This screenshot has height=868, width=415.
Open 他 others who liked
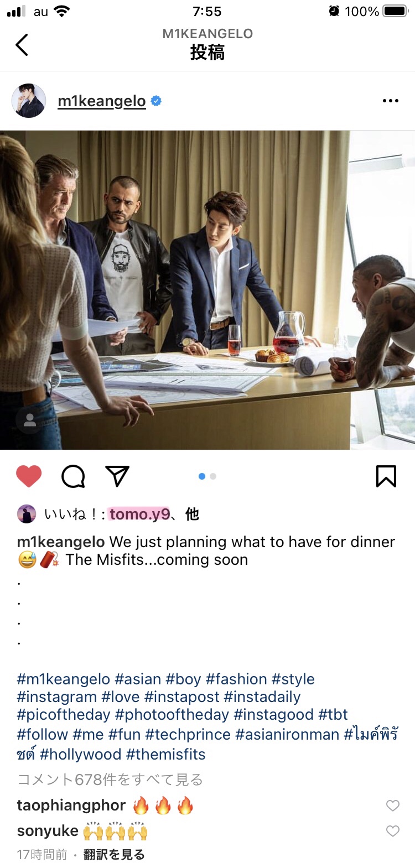click(192, 514)
